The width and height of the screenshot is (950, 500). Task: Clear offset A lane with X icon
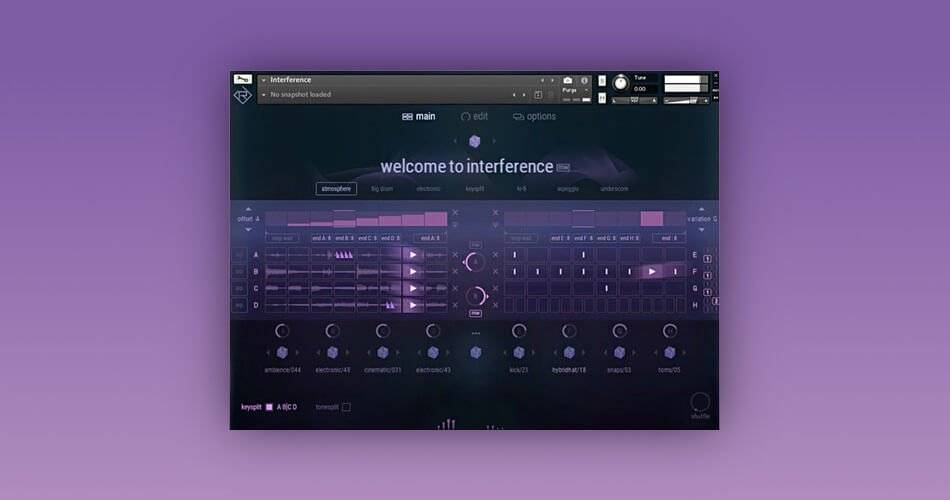coord(455,213)
